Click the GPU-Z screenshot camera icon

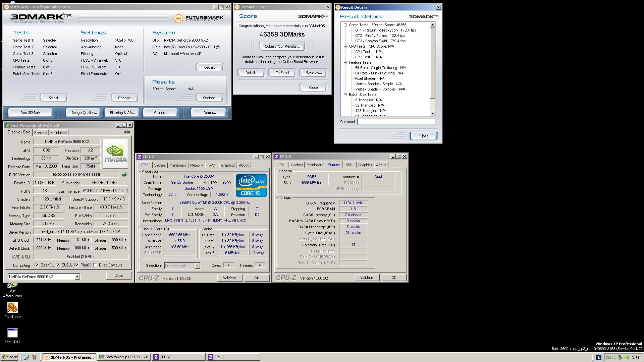pyautogui.click(x=127, y=132)
